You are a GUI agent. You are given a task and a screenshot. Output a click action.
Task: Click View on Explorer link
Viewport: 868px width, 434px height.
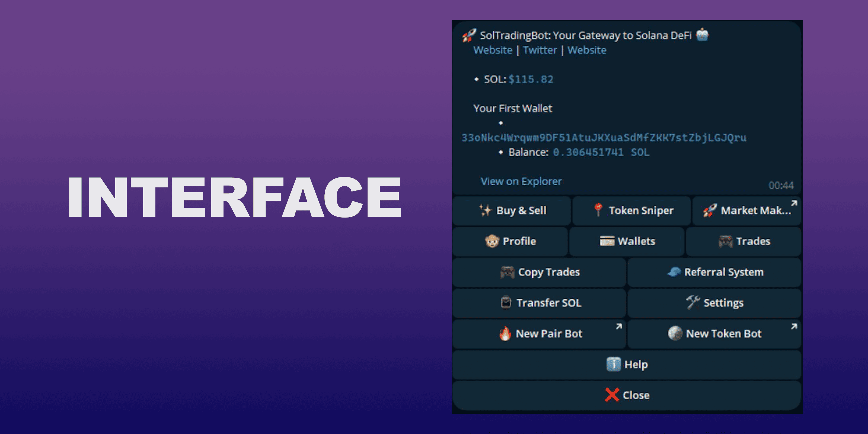click(x=521, y=181)
